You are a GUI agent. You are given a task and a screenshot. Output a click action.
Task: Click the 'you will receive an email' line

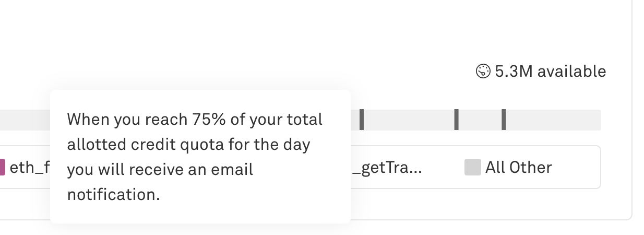(159, 169)
